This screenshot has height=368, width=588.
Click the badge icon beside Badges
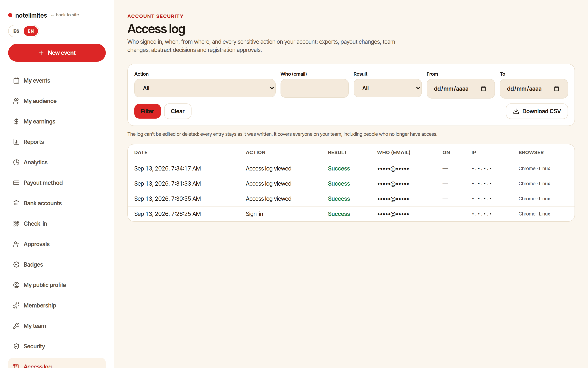click(16, 265)
